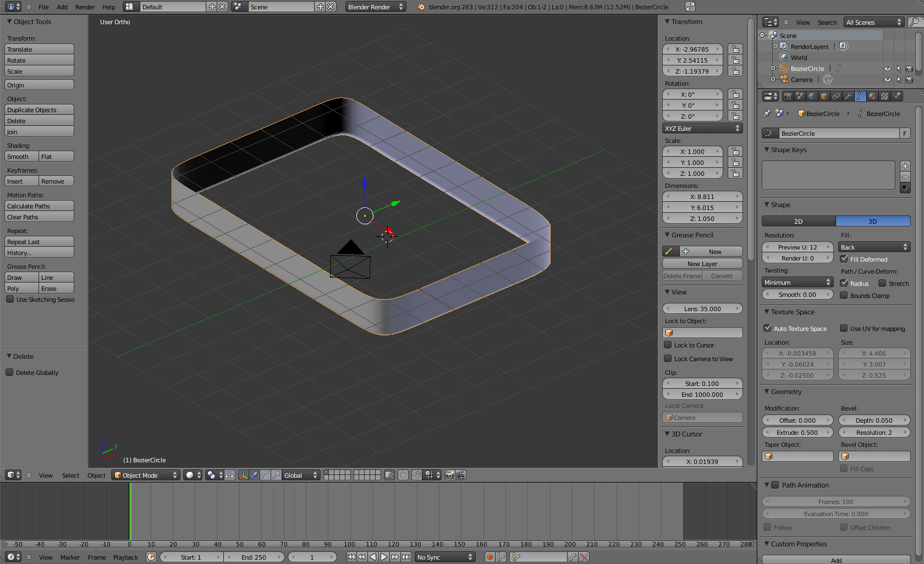Viewport: 924px width, 564px height.
Task: Click Duplicate Objects button
Action: pyautogui.click(x=39, y=109)
